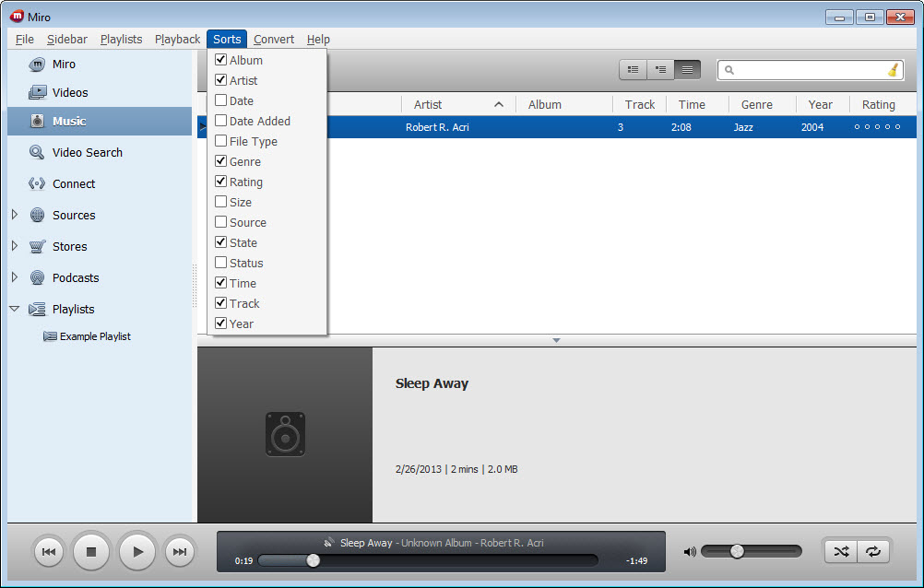Select the Music speaker icon in sidebar
This screenshot has height=588, width=924.
[37, 122]
